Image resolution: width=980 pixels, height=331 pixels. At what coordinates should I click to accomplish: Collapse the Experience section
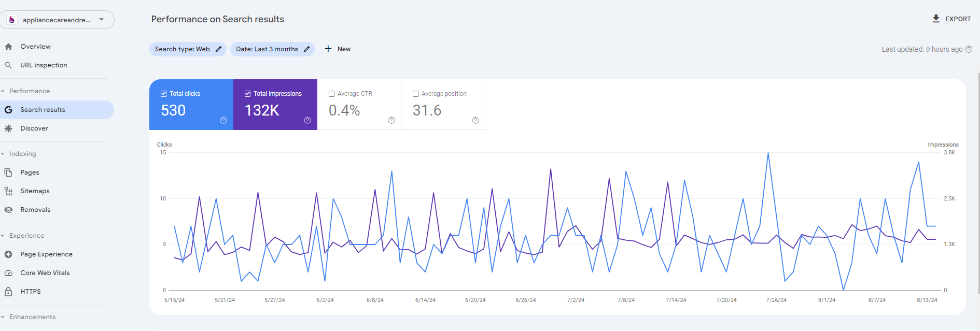(3, 236)
